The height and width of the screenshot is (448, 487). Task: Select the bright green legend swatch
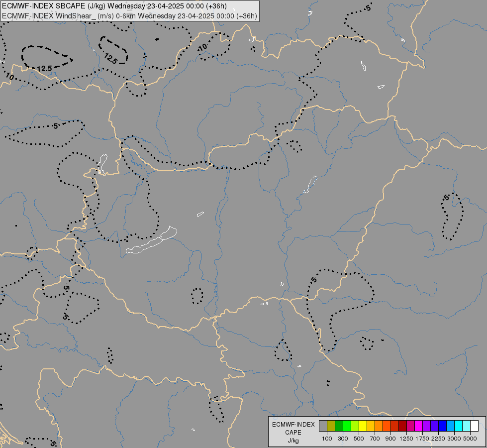click(x=347, y=426)
